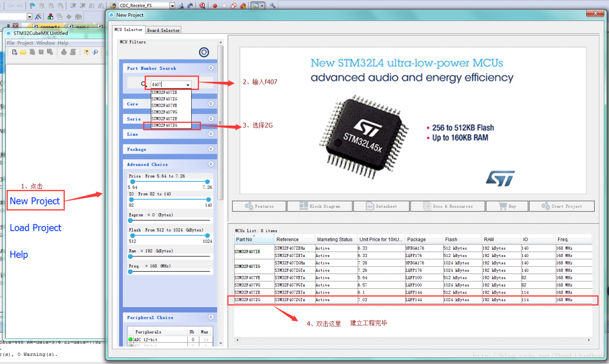This screenshot has width=609, height=364.
Task: Click the open file icon left of CDC_Receive_FS
Action: (x=114, y=6)
